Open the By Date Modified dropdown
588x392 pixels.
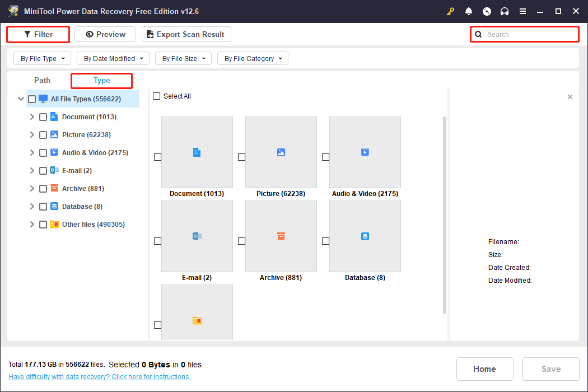[x=113, y=58]
